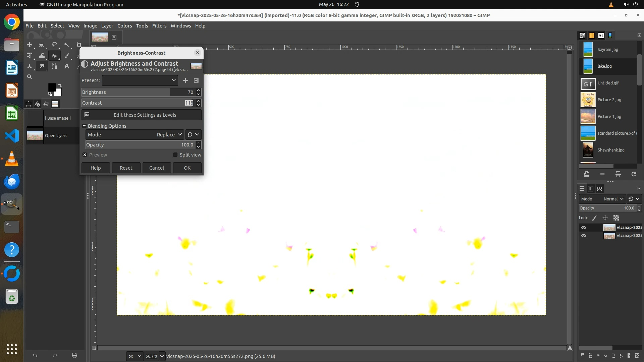Screen dimensions: 644x362
Task: Hide the top vlcsnap layer eye
Action: 584,228
